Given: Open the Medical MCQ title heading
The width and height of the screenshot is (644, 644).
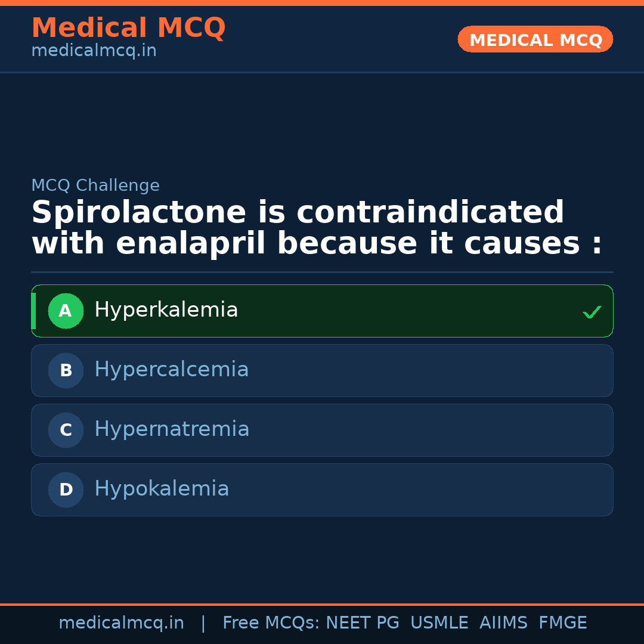Looking at the screenshot, I should (x=128, y=28).
